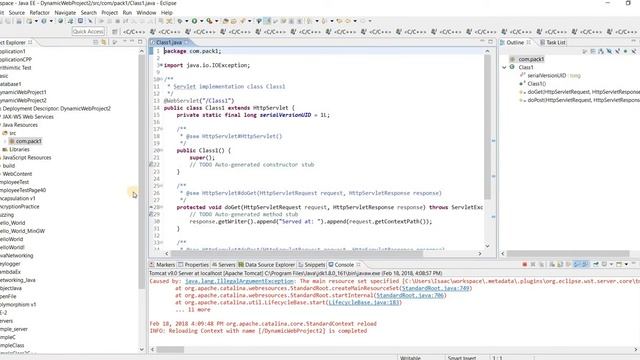Fold the Javadoc comment at line 25
640x360 pixels.
pyautogui.click(x=162, y=186)
